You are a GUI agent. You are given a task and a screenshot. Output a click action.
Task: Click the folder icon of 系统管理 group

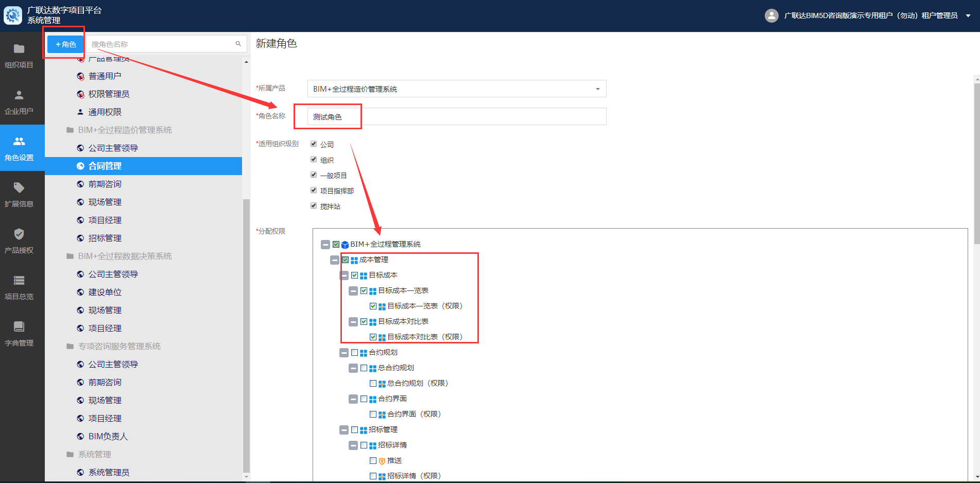click(x=70, y=454)
